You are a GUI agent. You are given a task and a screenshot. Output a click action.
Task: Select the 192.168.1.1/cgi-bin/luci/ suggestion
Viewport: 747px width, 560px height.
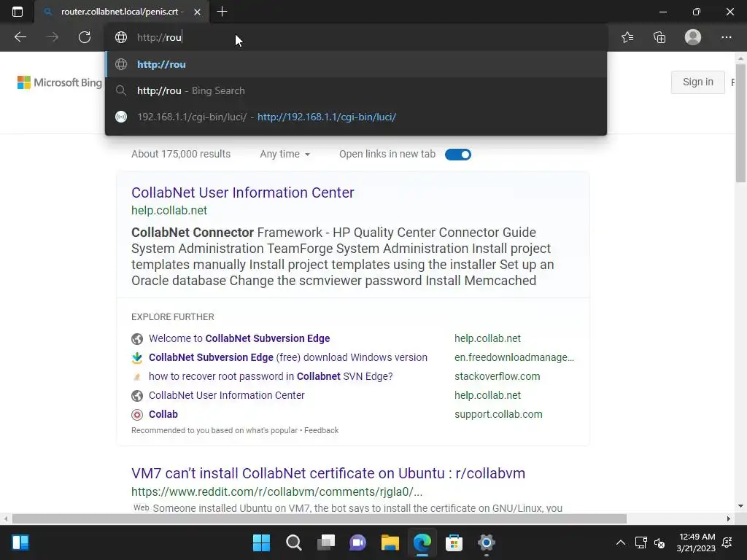(356, 117)
